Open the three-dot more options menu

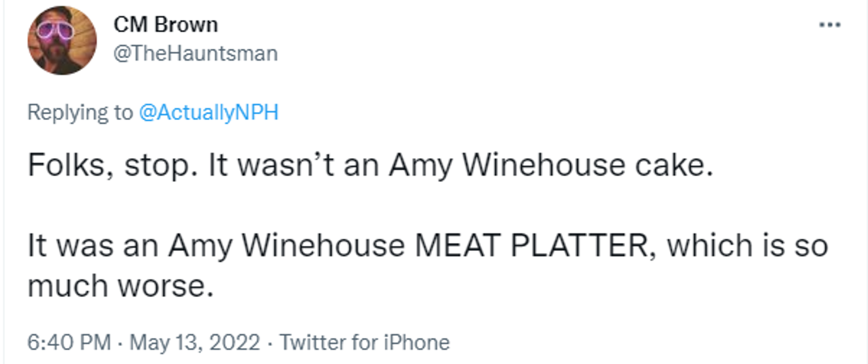click(830, 25)
